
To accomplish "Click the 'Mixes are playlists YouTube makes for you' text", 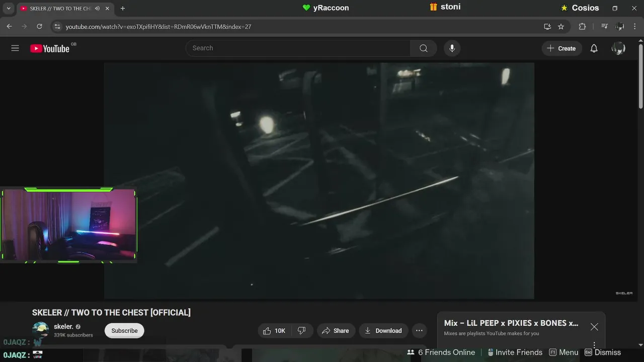I will [492, 333].
